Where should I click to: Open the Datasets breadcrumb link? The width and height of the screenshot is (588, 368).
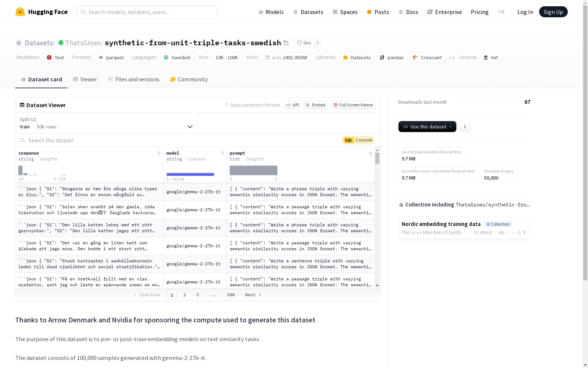tap(39, 43)
